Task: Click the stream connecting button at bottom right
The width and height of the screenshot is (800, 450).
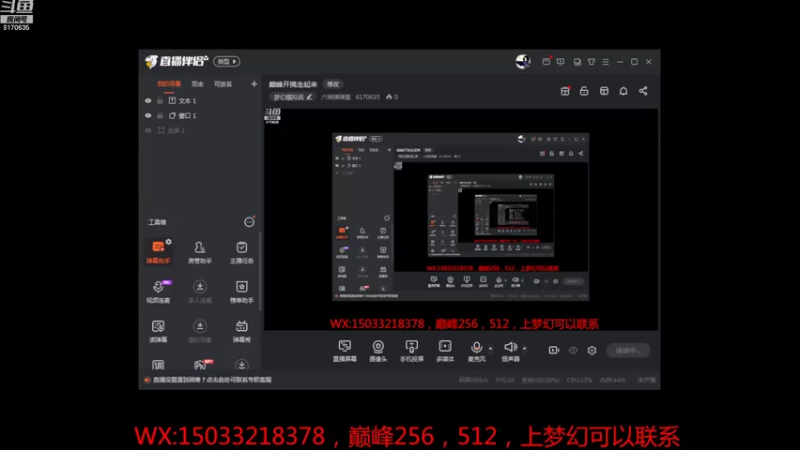Action: click(628, 351)
